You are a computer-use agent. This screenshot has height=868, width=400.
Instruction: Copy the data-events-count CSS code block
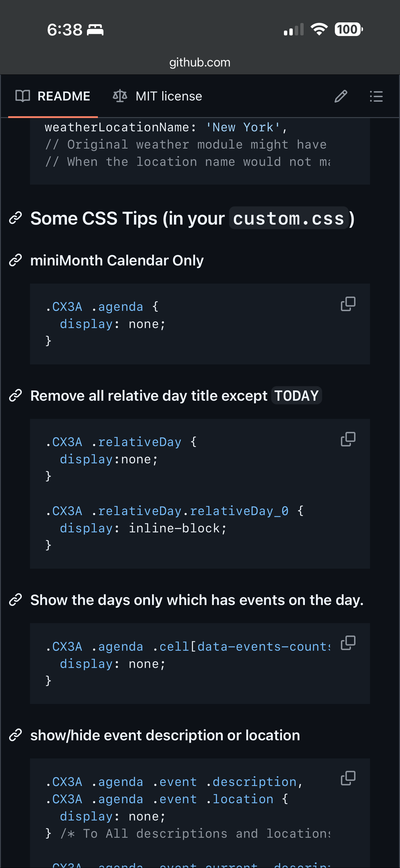(348, 643)
